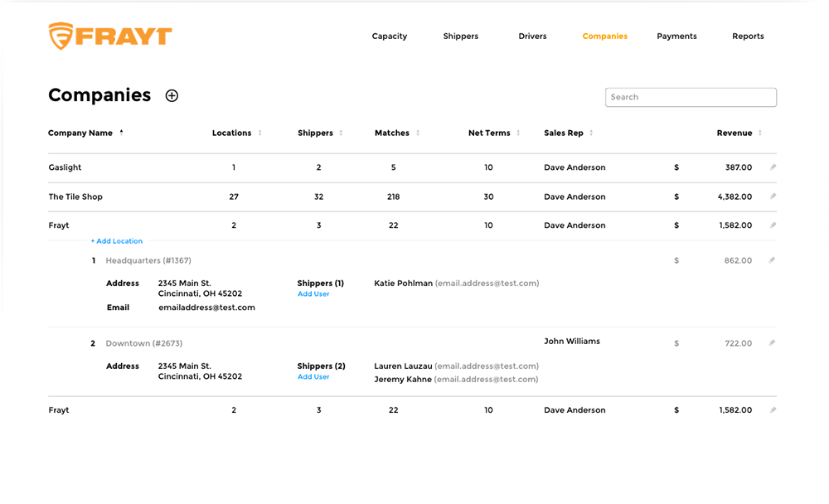
Task: Click Add User under Shippers (1)
Action: pos(313,294)
